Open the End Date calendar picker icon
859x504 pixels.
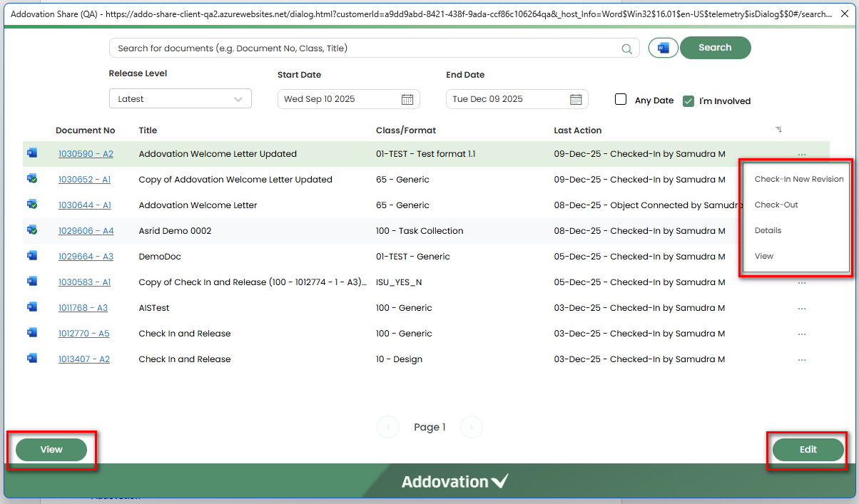coord(576,100)
